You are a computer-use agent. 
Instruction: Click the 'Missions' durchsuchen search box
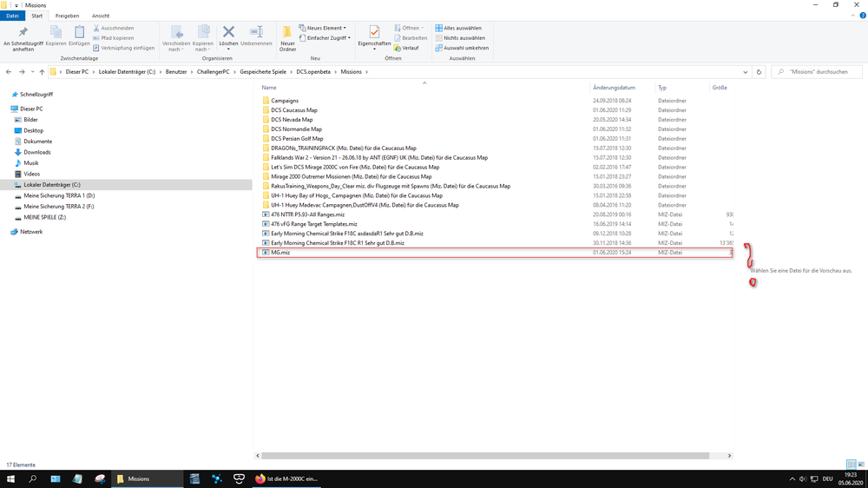click(817, 71)
